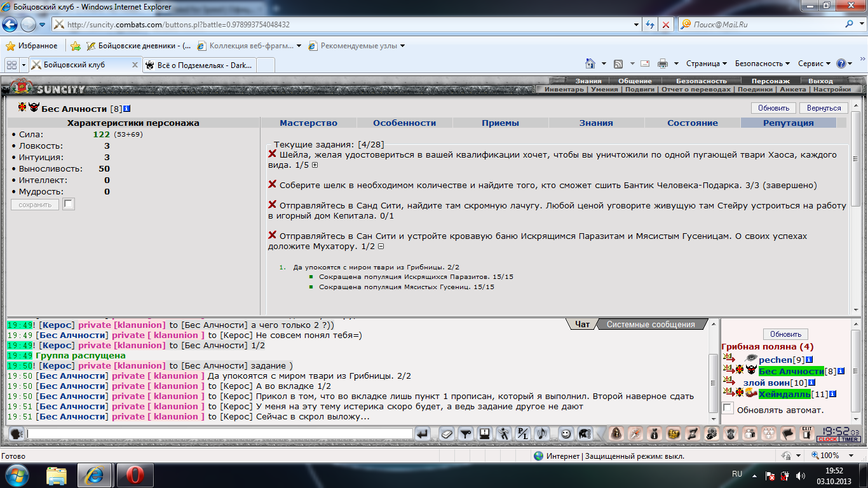
Task: Click the monitor exclamation icon in chat bar
Action: tap(485, 434)
